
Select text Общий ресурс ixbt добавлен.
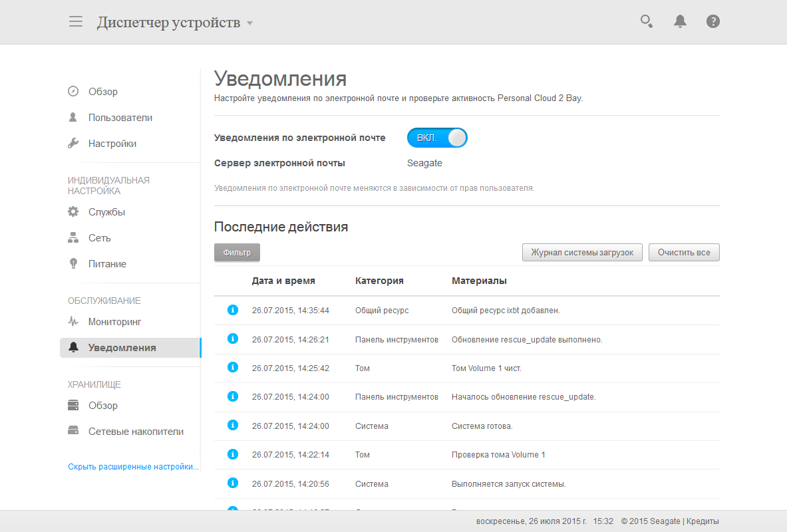pos(506,311)
